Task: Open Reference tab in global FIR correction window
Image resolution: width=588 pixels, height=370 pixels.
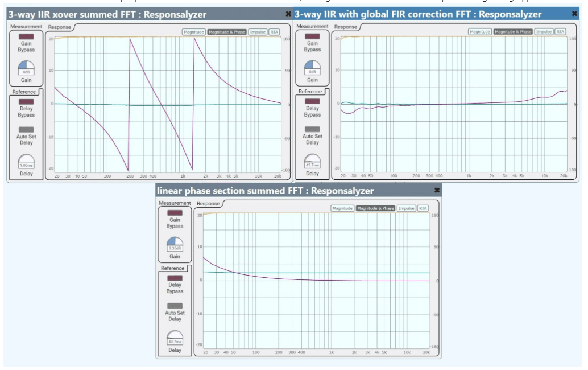Action: [x=310, y=92]
